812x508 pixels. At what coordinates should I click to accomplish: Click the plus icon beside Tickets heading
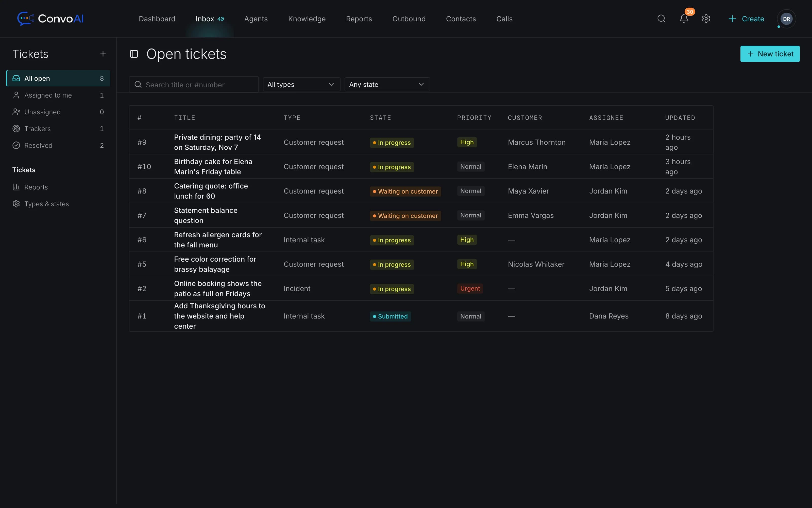click(103, 54)
